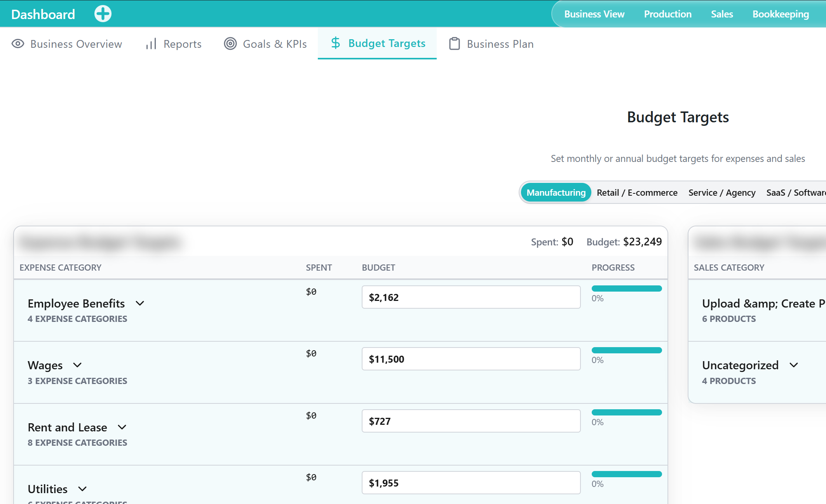Expand the Utilities category chevron

click(82, 489)
